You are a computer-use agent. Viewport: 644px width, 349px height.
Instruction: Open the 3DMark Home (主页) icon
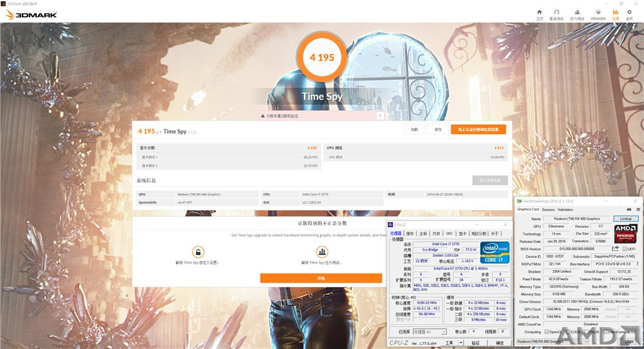click(x=539, y=12)
